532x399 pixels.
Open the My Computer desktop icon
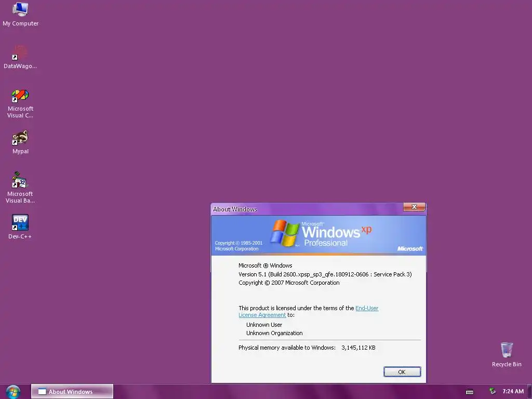click(x=20, y=14)
